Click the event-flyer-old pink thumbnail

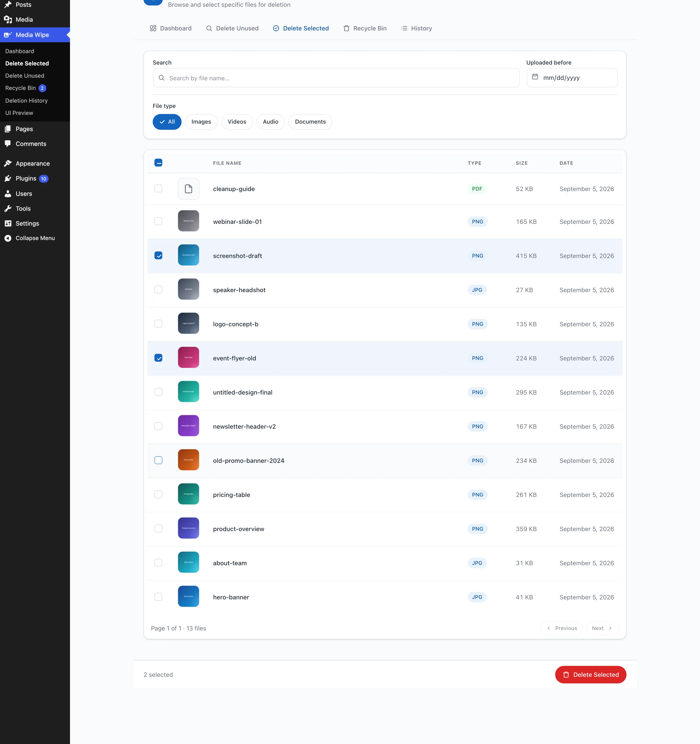189,357
